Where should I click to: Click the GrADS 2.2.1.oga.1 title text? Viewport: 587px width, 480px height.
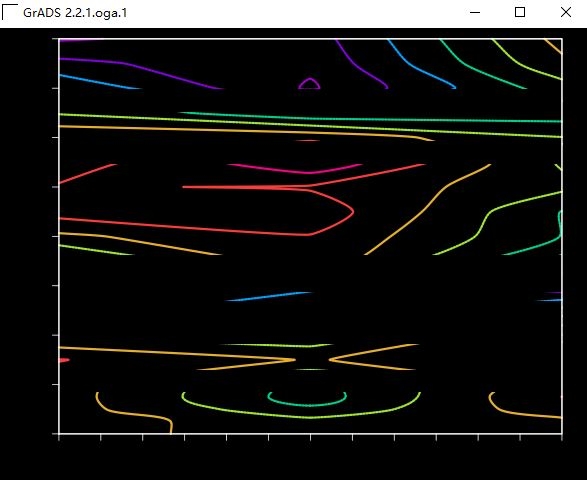[75, 13]
